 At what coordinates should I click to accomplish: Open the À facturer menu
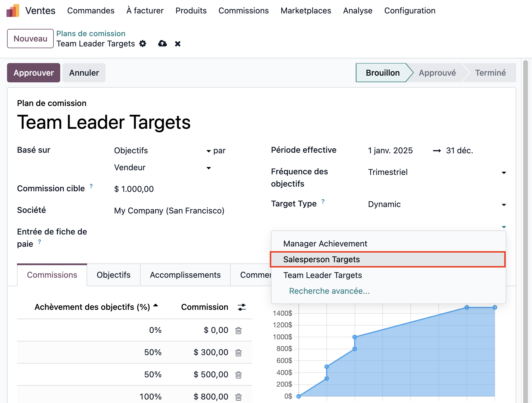click(x=145, y=11)
